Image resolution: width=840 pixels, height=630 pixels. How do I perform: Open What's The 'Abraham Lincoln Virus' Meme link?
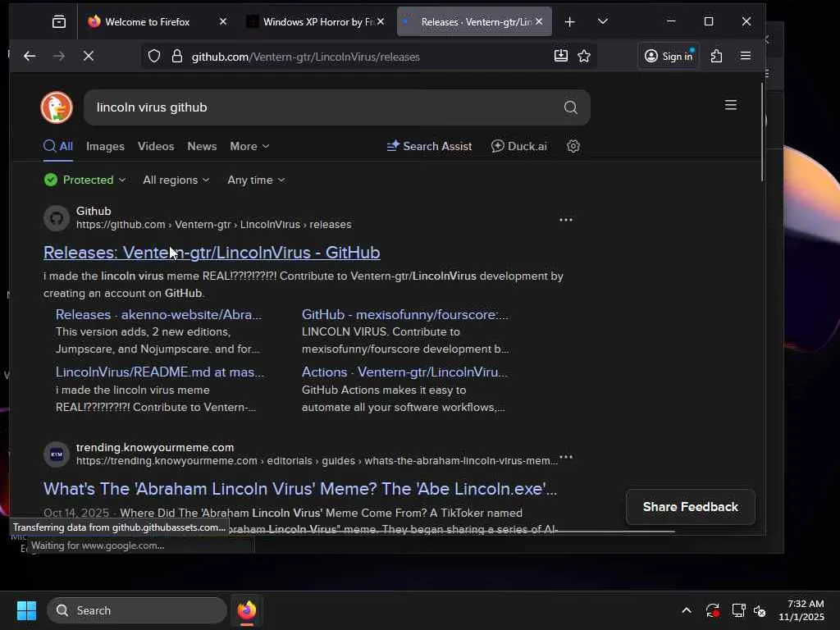pos(300,489)
